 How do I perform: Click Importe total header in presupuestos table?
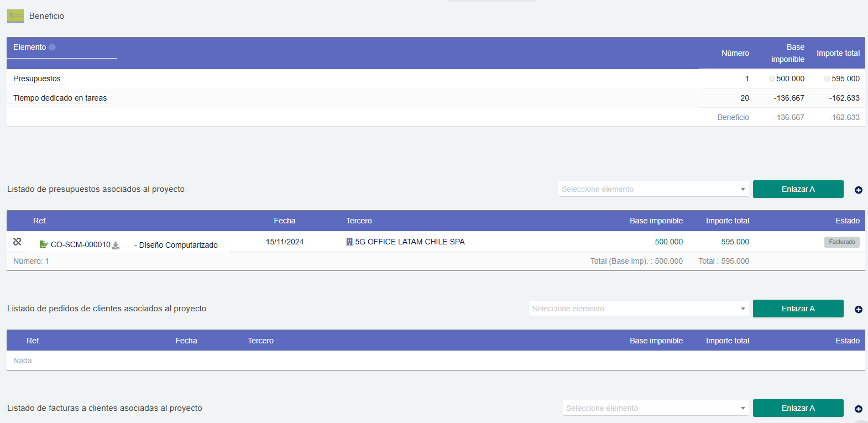coord(728,221)
